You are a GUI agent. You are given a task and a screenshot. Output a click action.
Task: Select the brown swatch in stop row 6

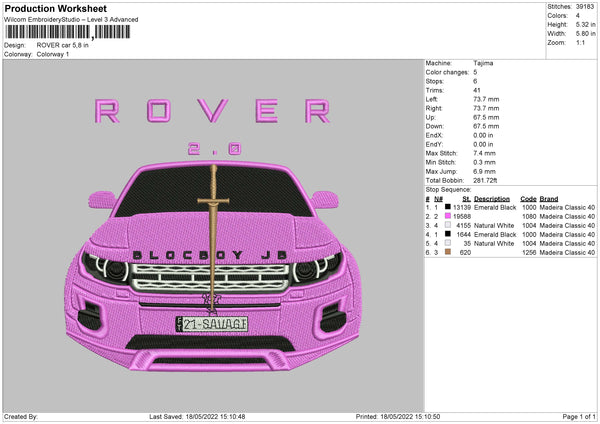coord(445,252)
